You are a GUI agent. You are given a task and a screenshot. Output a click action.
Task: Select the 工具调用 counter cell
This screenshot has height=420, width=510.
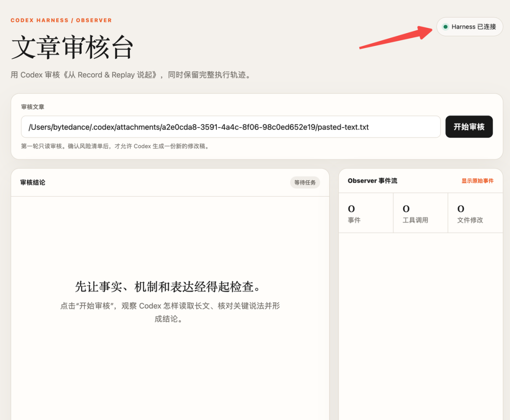tap(420, 213)
